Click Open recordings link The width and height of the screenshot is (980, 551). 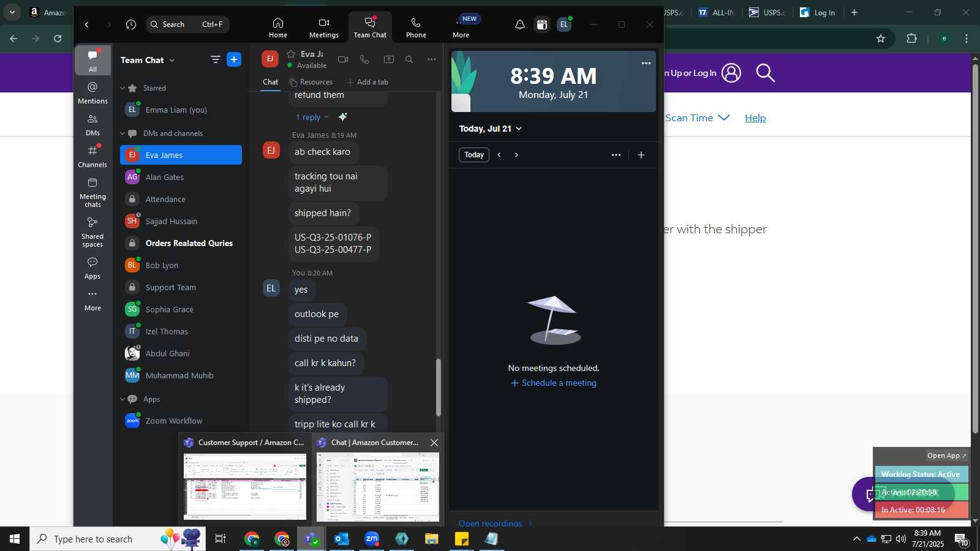pos(496,523)
